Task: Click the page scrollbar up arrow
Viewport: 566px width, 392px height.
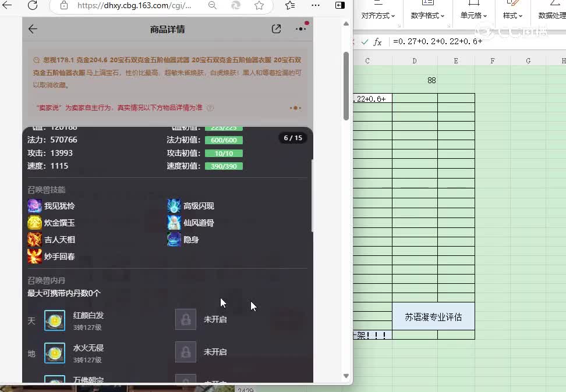Action: (346, 24)
